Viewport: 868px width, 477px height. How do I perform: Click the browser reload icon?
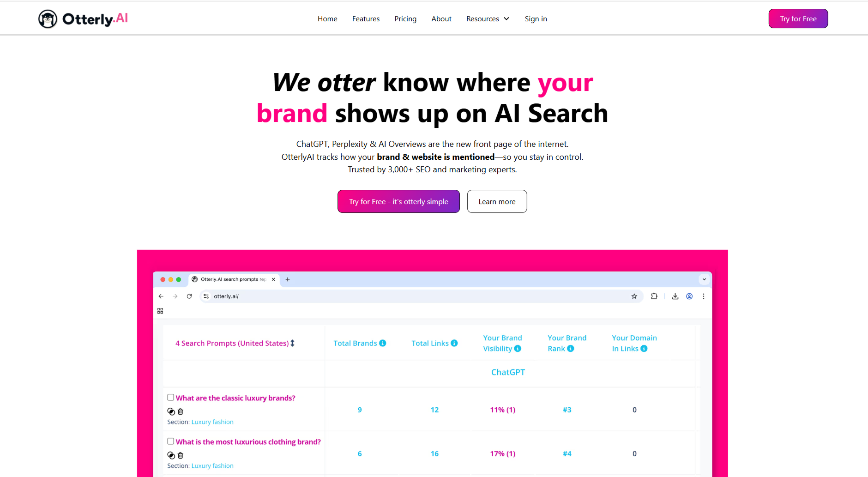pyautogui.click(x=189, y=296)
